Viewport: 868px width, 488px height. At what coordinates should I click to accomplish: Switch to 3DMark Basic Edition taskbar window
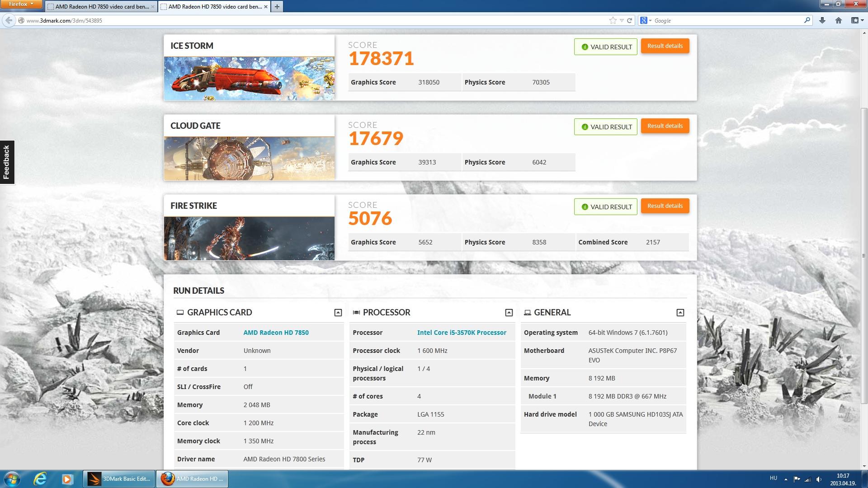coord(118,479)
